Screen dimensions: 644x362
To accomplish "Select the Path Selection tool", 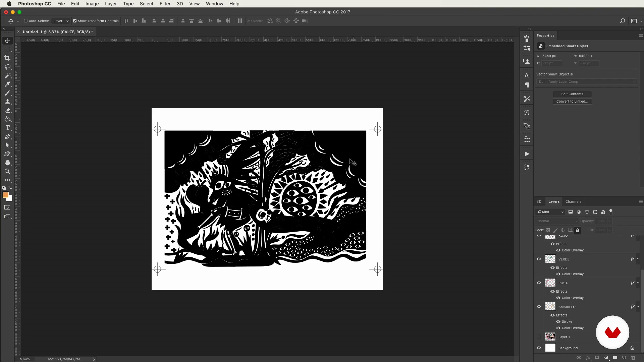I will pyautogui.click(x=7, y=145).
